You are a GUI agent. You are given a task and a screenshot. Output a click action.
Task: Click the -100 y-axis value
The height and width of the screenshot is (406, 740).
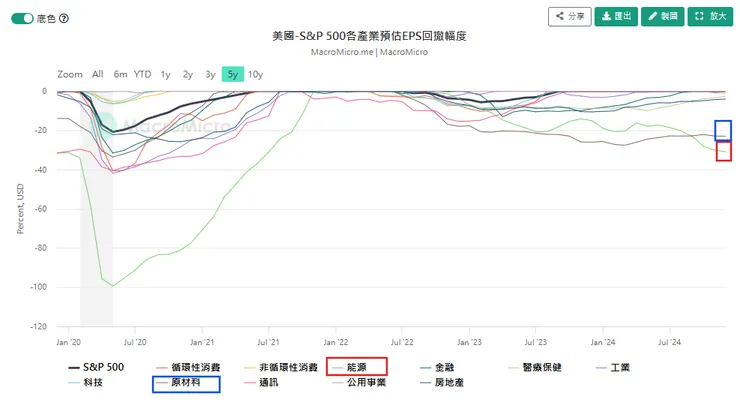coord(38,287)
